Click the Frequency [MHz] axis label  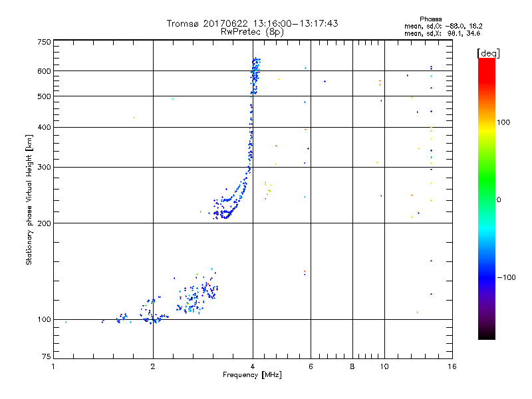[252, 376]
